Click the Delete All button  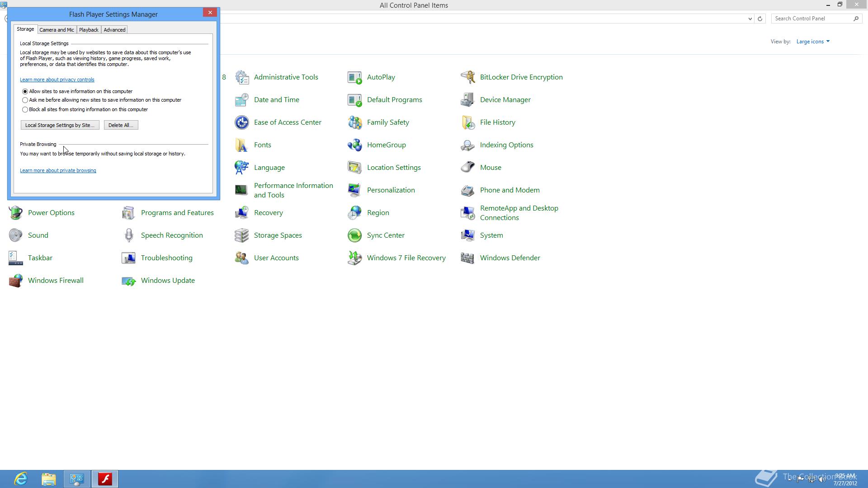pos(121,125)
